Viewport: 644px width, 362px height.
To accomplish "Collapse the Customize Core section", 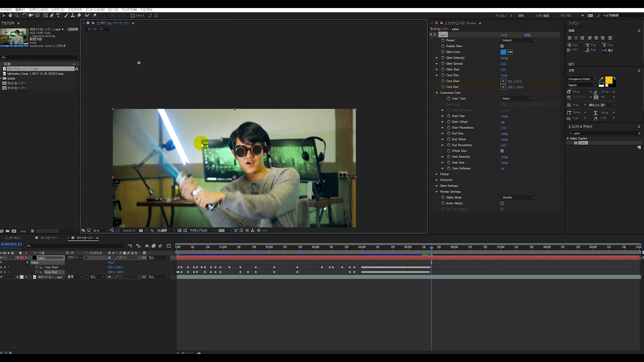I will (437, 93).
